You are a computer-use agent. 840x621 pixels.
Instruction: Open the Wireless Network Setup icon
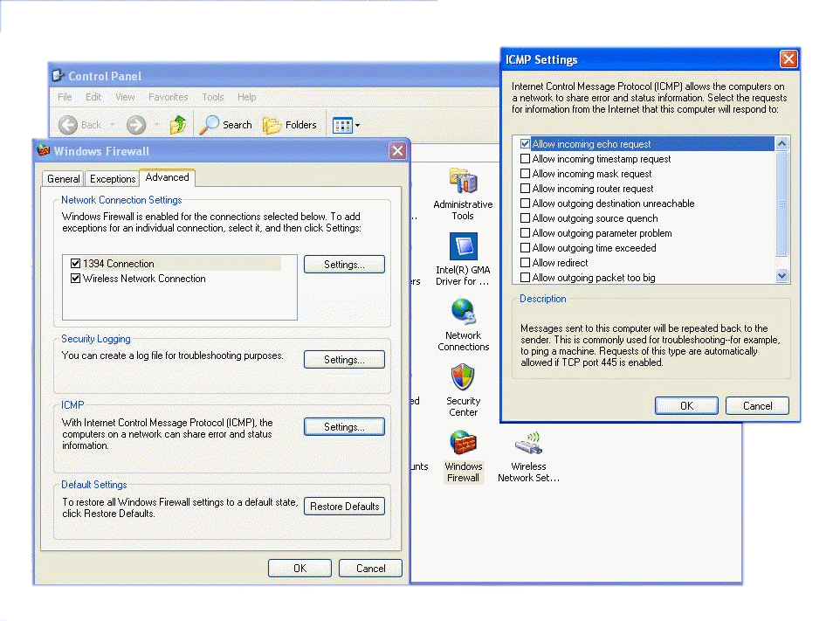pyautogui.click(x=529, y=444)
